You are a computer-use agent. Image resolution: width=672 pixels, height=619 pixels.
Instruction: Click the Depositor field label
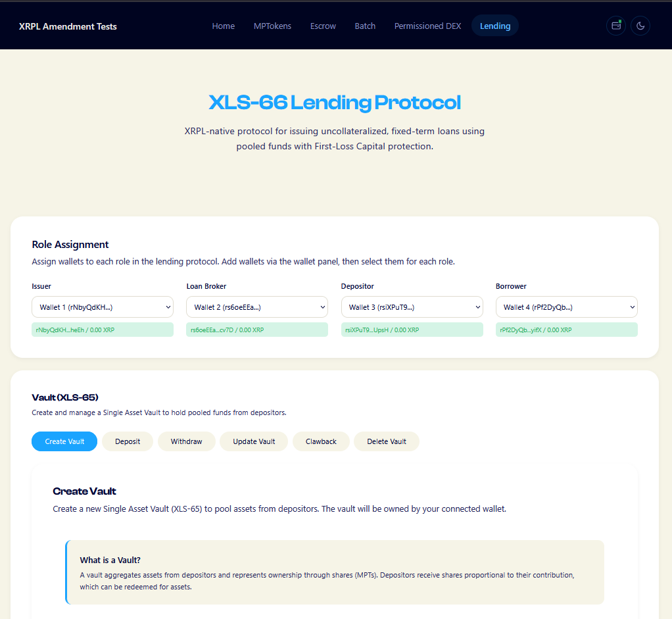[x=358, y=286]
